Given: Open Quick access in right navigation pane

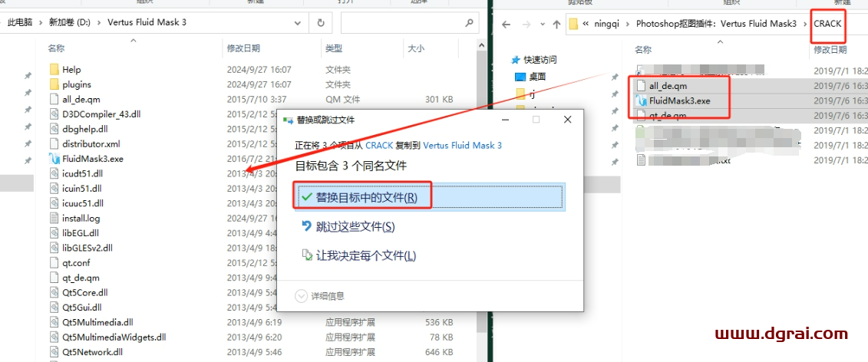Looking at the screenshot, I should coord(533,60).
